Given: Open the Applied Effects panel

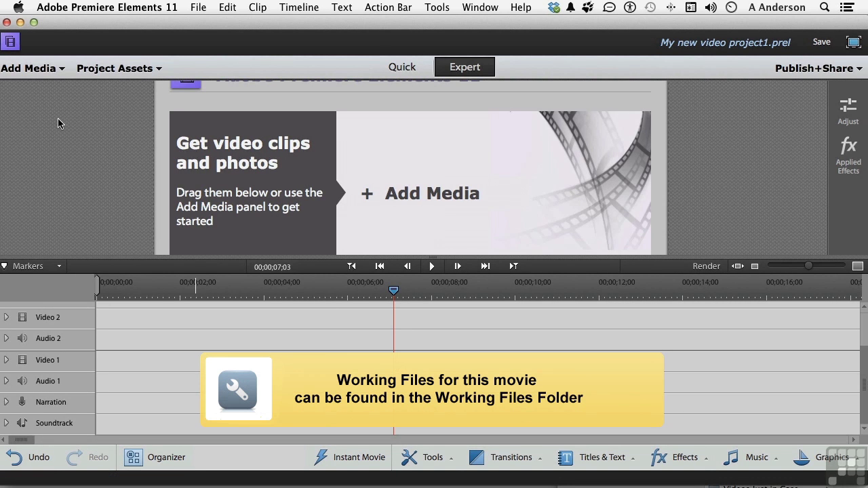Looking at the screenshot, I should [848, 155].
